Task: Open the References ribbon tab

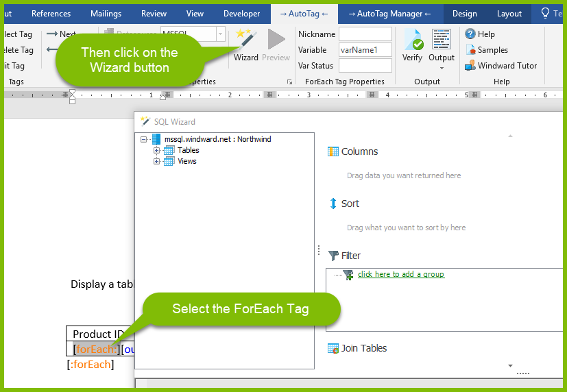Action: [x=51, y=14]
